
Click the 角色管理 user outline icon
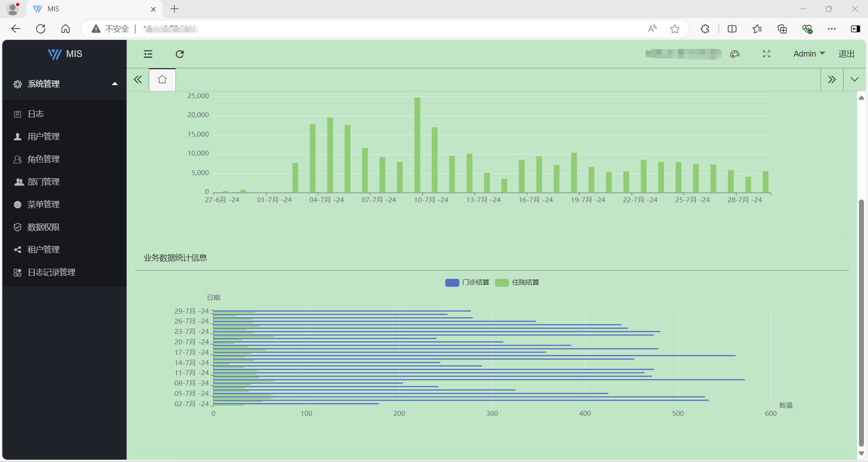tap(18, 159)
